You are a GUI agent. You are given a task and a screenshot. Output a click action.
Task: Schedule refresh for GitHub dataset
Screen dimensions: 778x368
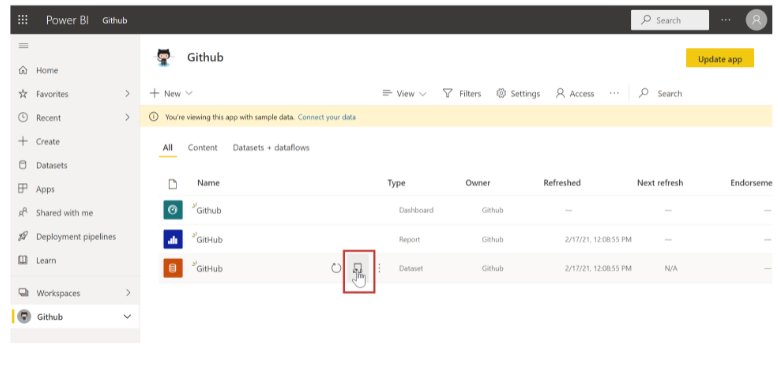(358, 268)
